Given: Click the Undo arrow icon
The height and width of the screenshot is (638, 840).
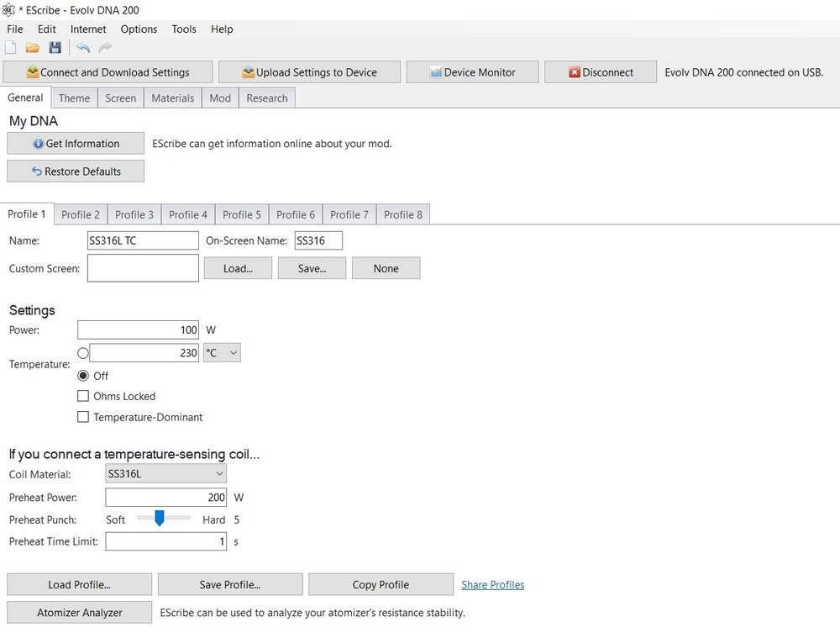Looking at the screenshot, I should (x=82, y=49).
